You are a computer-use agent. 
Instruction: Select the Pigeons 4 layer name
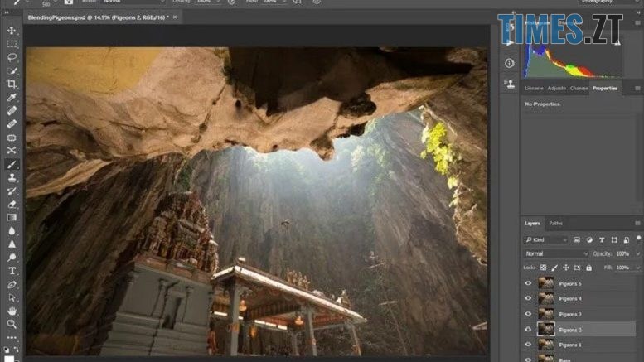570,298
